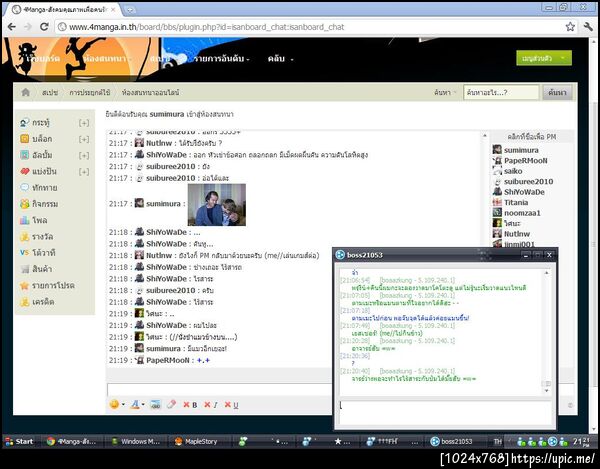Open the green personal menu dropdown button
The width and height of the screenshot is (600, 469).
click(544, 58)
